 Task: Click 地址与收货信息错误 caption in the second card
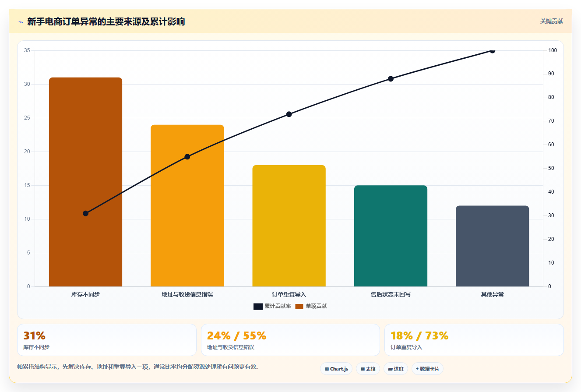coord(230,347)
